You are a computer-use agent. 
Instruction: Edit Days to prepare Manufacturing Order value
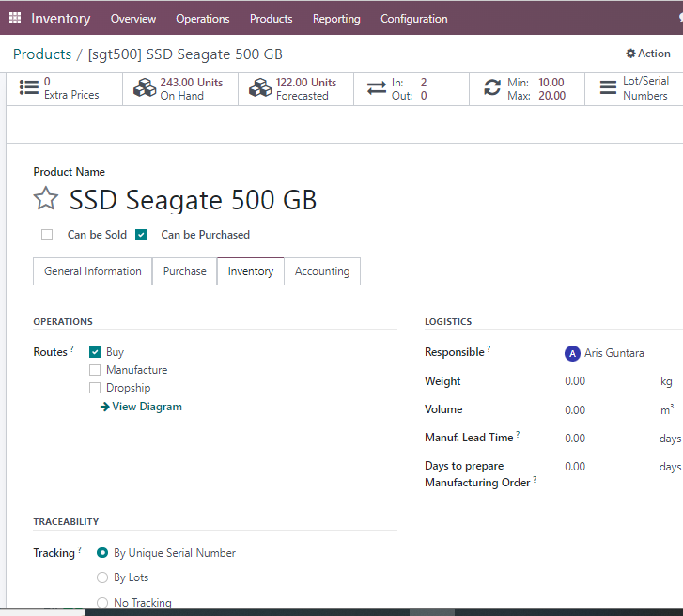575,467
